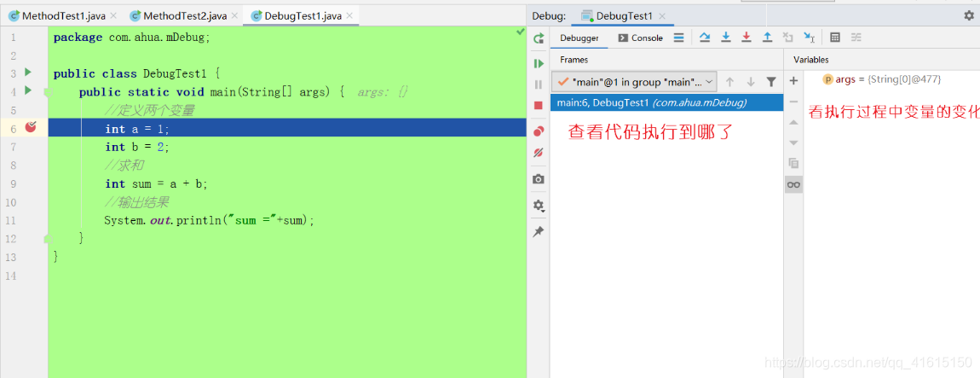
Task: Switch to the Console tab
Action: coord(641,38)
